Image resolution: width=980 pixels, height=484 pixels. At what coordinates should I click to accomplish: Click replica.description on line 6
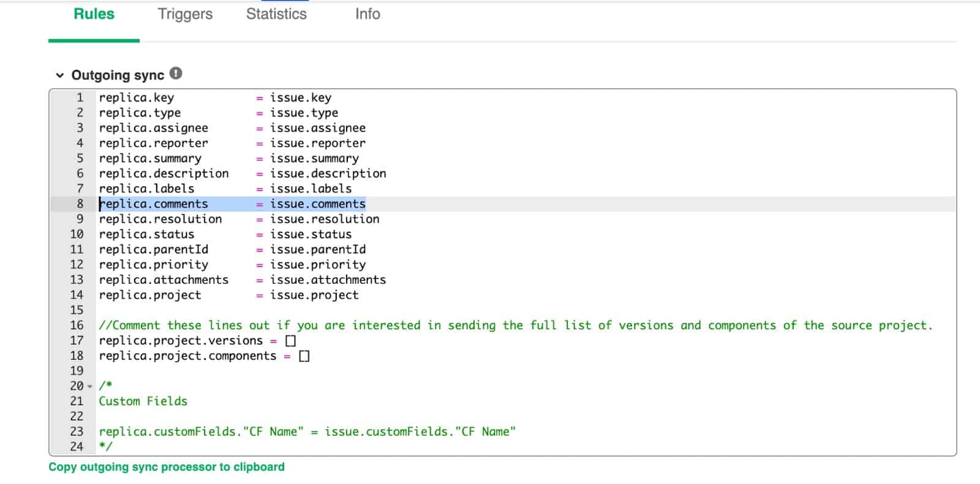[x=164, y=174]
